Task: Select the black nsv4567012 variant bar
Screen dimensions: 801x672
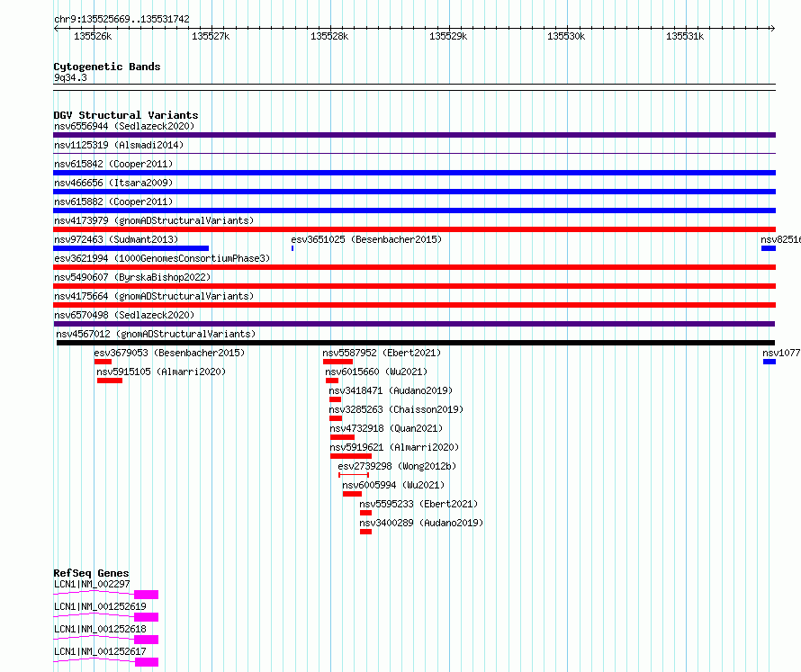Action: (x=415, y=343)
